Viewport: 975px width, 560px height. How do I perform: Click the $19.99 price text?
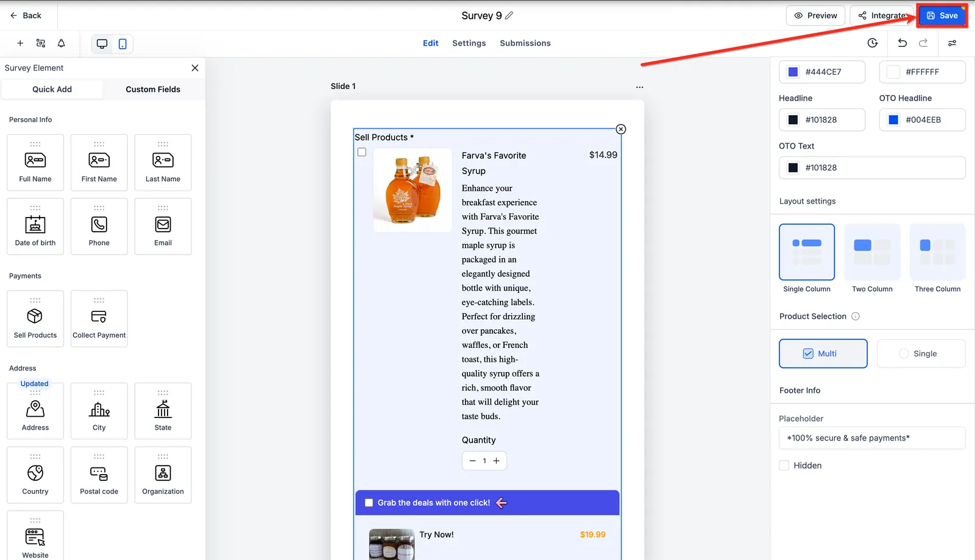(x=593, y=534)
